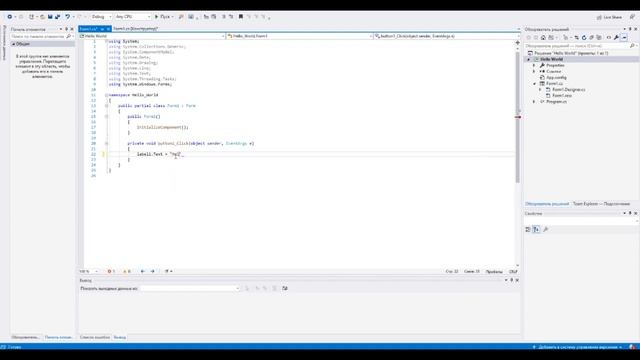Click the next issue arrow below editor
Screen dimensions: 640x360
tap(152, 271)
